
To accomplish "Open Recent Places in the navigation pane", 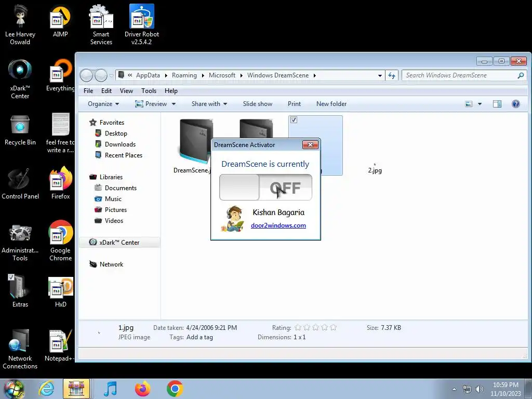I will (124, 155).
